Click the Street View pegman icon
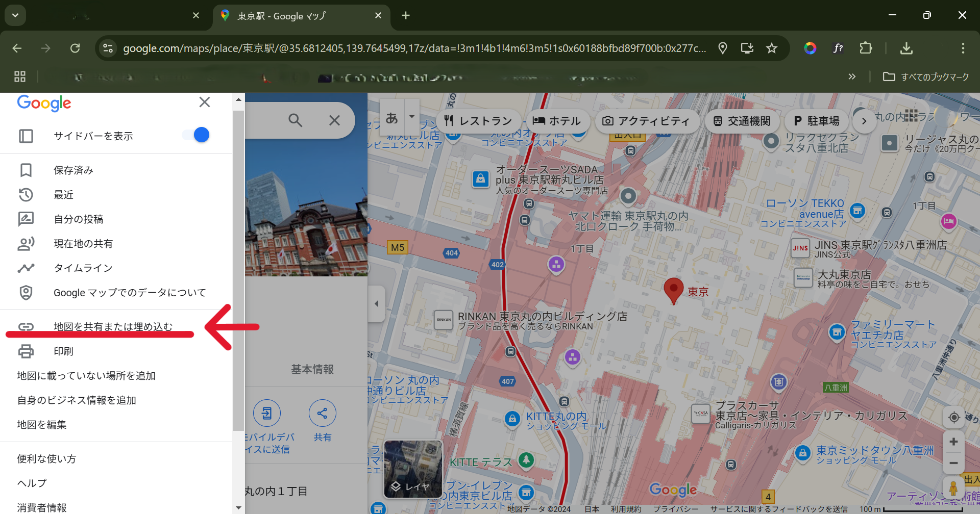The width and height of the screenshot is (980, 514). [953, 489]
